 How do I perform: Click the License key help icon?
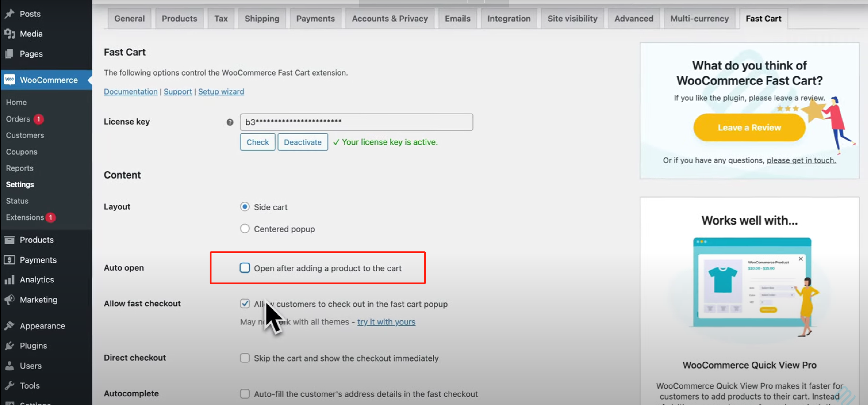pos(230,122)
